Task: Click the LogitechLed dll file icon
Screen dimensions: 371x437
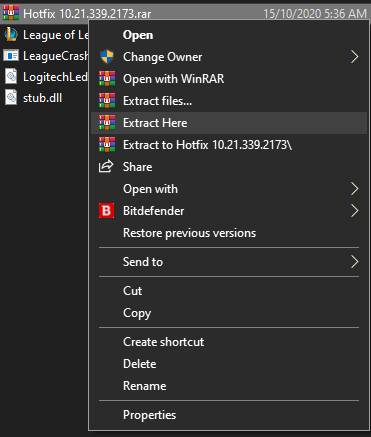Action: (11, 77)
